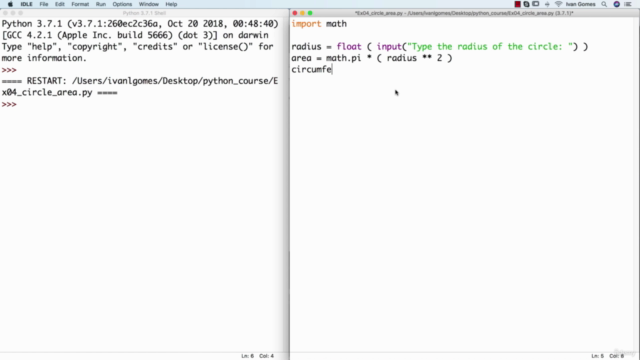Screen dimensions: 640x360
Task: Open the Window menu
Action: coord(149,4)
